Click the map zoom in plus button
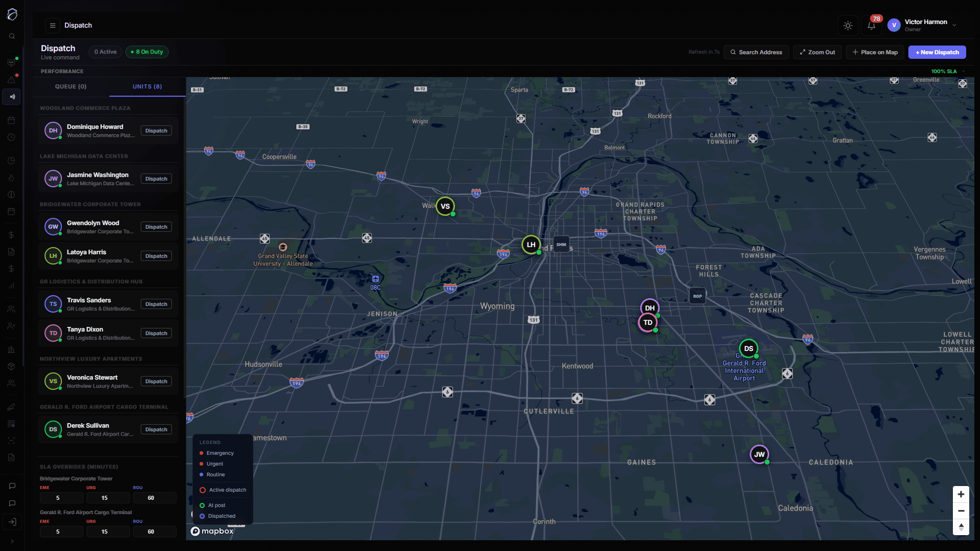 (x=961, y=494)
